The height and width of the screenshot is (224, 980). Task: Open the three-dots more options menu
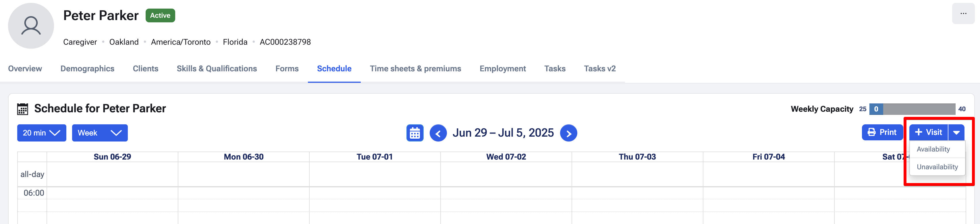point(963,14)
